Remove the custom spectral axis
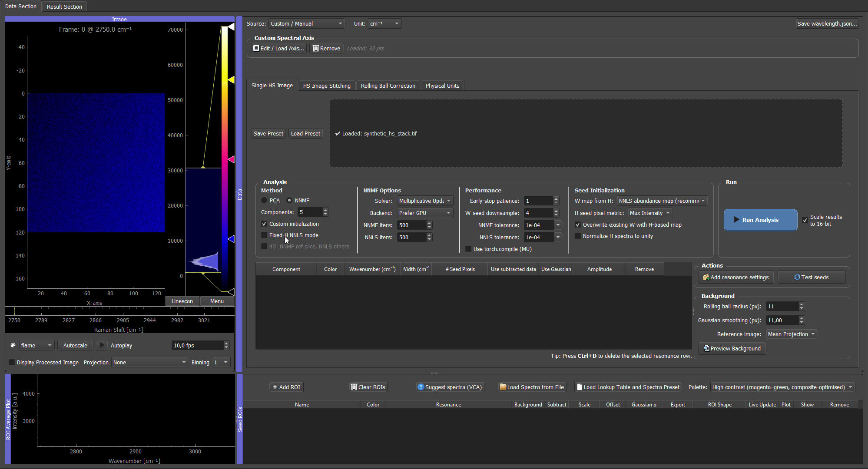 tap(326, 48)
